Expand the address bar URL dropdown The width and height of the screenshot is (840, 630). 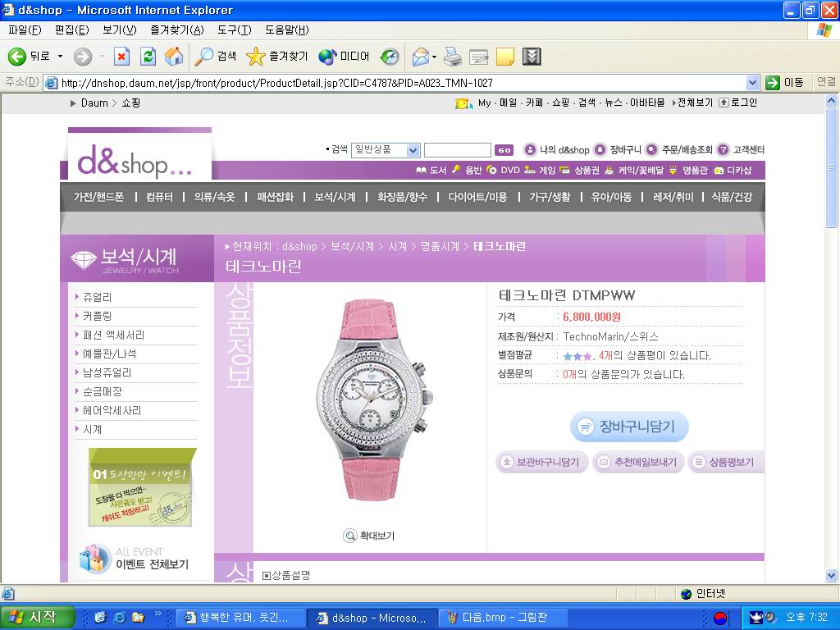(753, 83)
